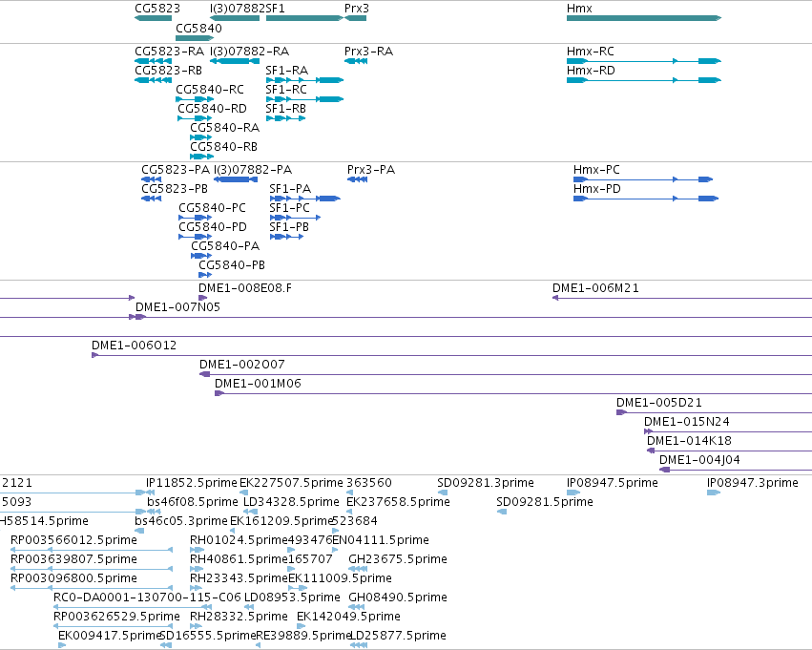Image resolution: width=812 pixels, height=650 pixels.
Task: Select the IP08947.5prime EST label
Action: 613,483
